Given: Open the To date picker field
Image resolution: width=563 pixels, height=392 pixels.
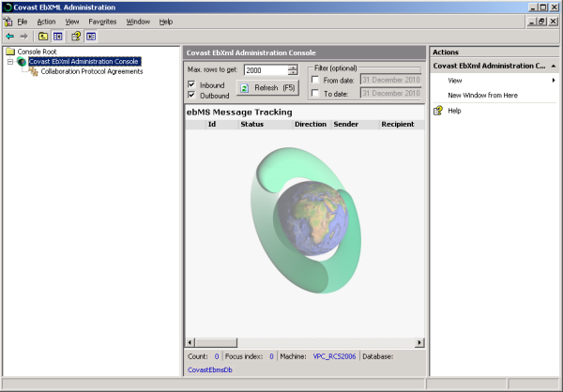Looking at the screenshot, I should (x=390, y=94).
